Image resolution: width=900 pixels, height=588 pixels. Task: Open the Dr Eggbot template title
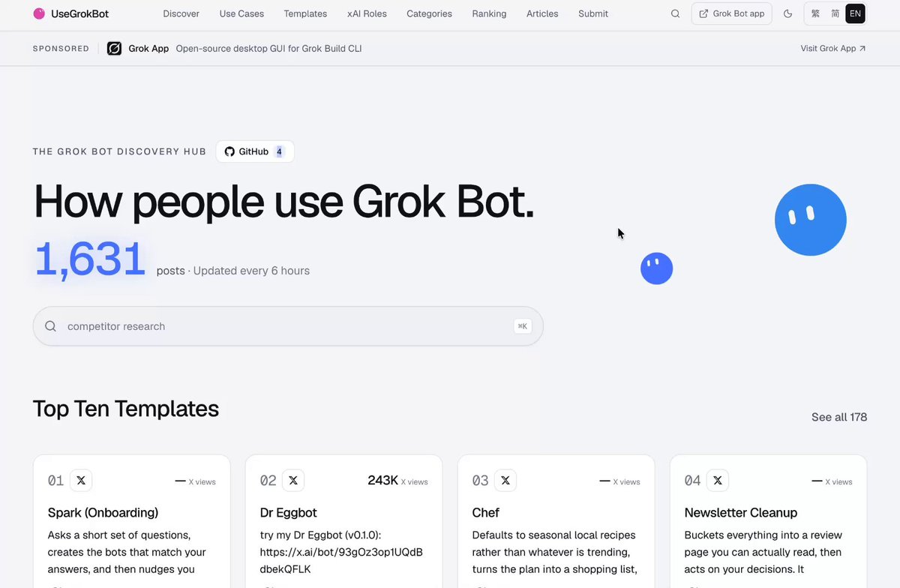click(x=289, y=513)
